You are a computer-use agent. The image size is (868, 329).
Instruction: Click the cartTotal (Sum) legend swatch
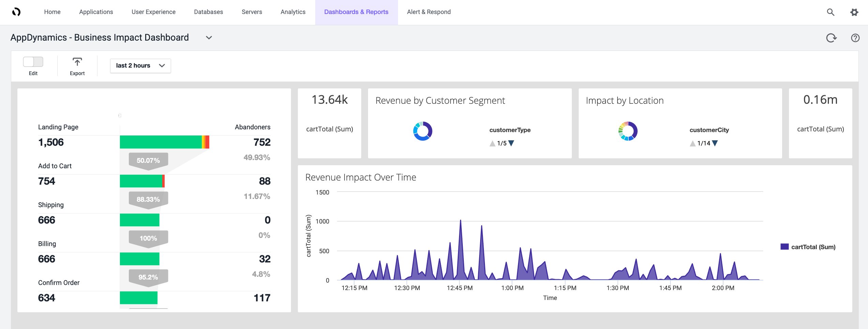click(x=785, y=246)
